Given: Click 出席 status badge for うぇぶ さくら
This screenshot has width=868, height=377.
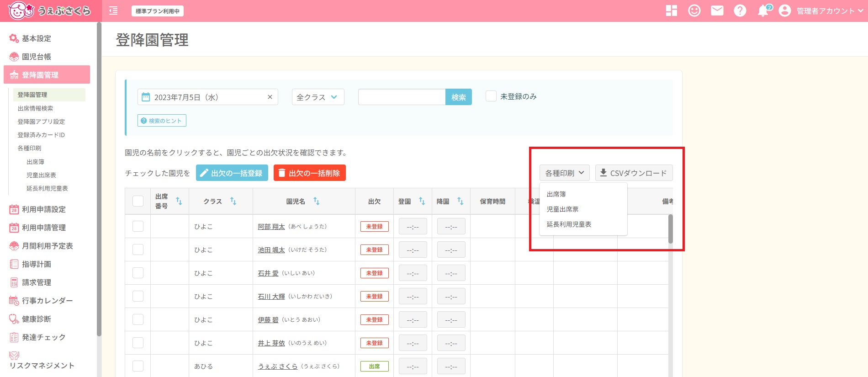Looking at the screenshot, I should (x=375, y=366).
